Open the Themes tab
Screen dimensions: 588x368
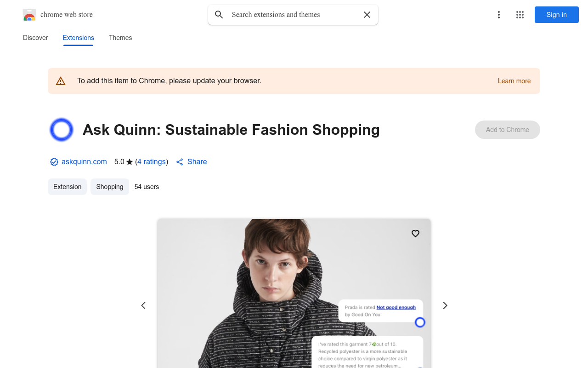coord(120,38)
